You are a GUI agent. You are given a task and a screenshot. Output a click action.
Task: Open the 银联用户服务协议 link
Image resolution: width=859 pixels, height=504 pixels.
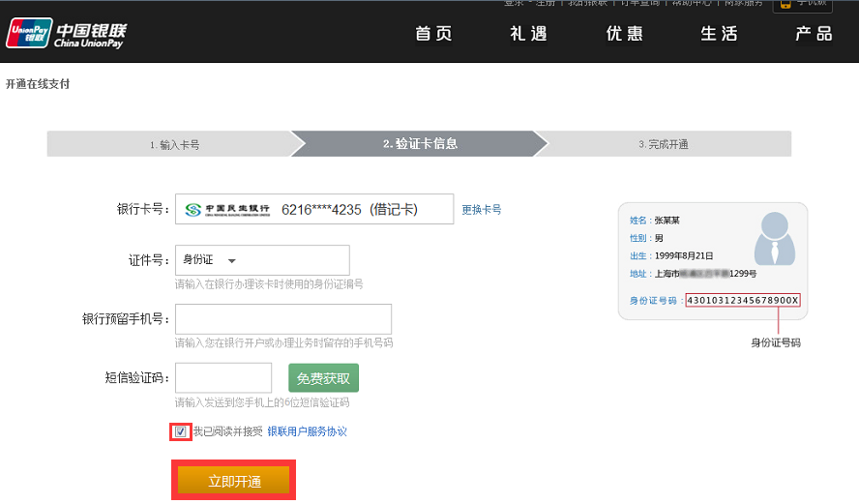pyautogui.click(x=307, y=431)
